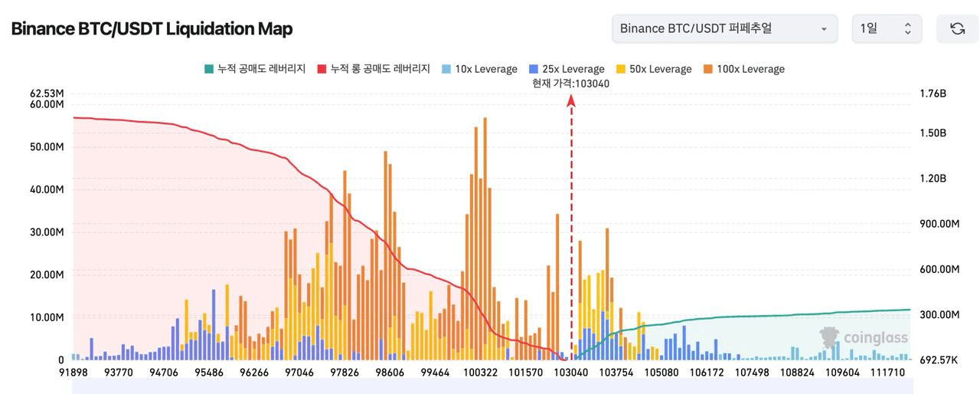This screenshot has width=980, height=394.
Task: Open the Binance BTC/USDT 퍼페추얼 pair dropdown
Action: point(724,28)
